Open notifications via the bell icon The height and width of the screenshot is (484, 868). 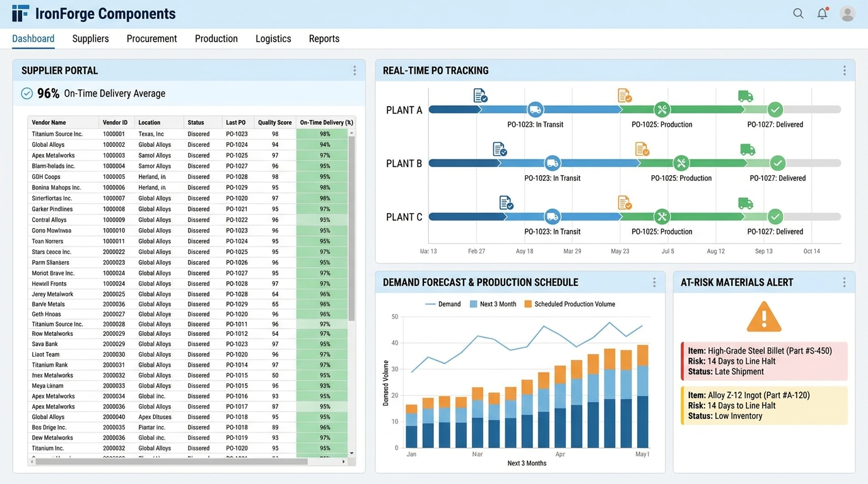coord(822,13)
